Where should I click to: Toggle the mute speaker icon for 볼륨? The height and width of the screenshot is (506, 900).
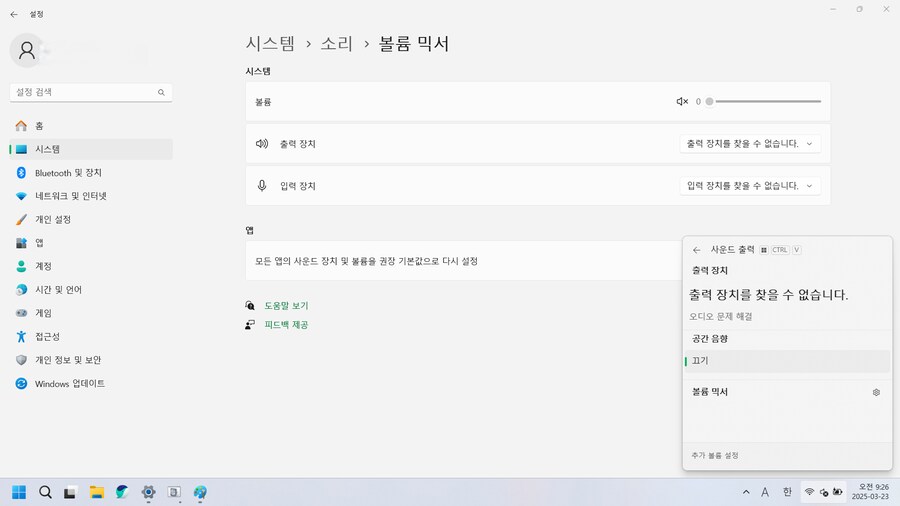(682, 102)
